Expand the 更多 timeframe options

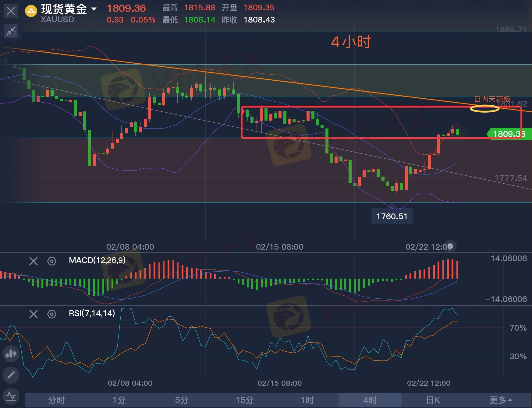501,400
